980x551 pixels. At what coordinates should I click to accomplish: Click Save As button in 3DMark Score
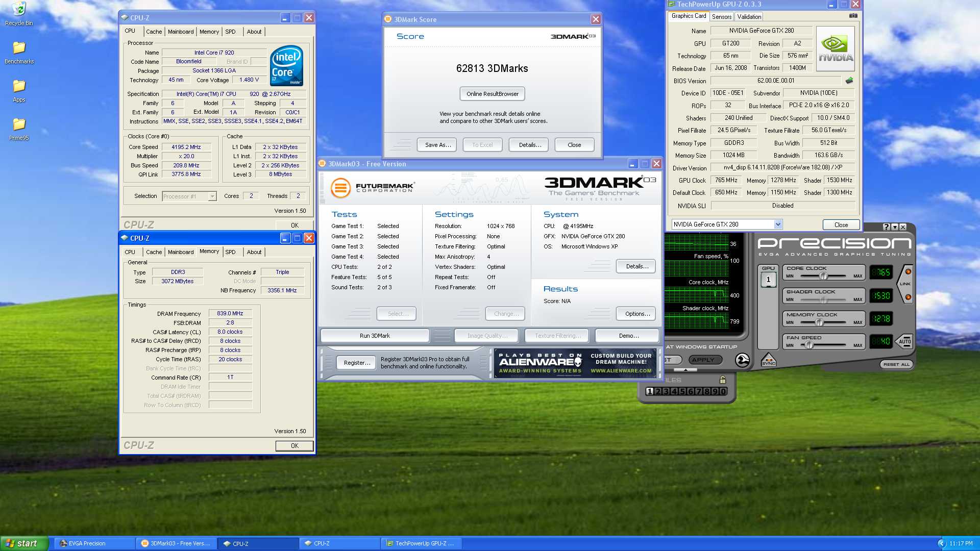click(x=438, y=145)
